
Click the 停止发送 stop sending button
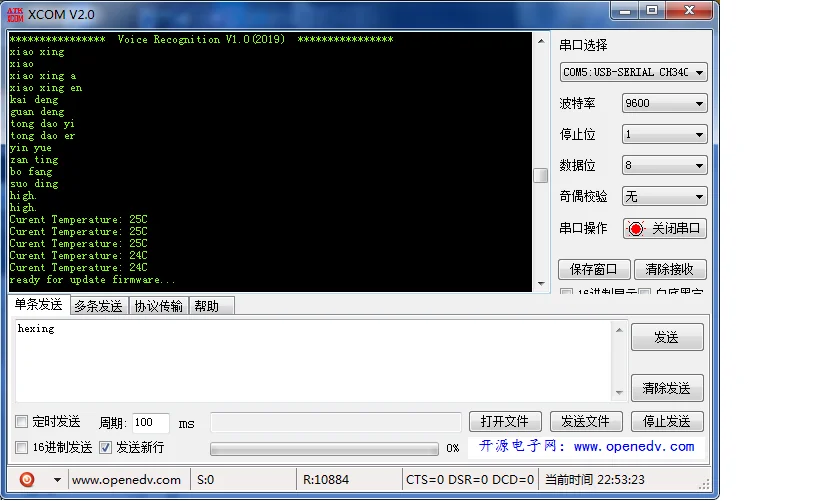[x=667, y=422]
